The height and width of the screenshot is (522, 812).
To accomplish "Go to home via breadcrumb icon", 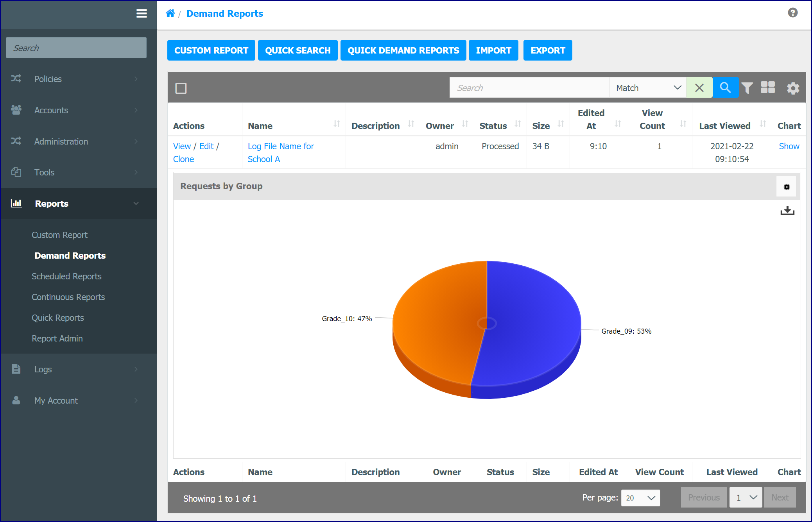I will tap(170, 14).
